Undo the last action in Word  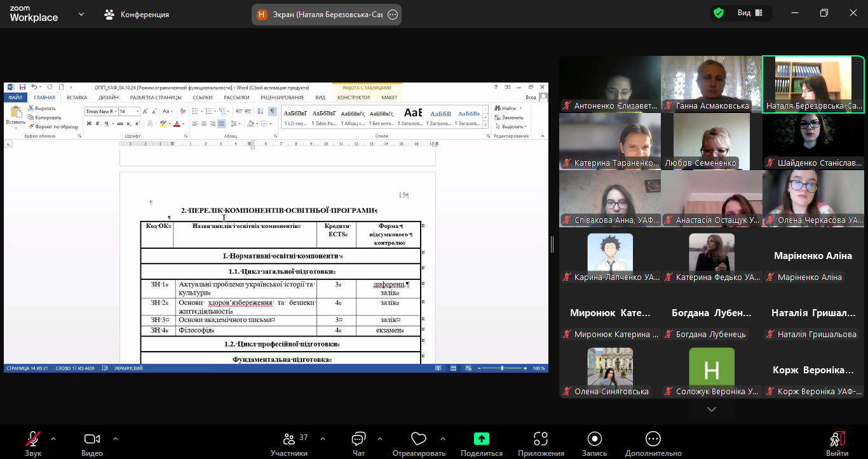click(34, 86)
